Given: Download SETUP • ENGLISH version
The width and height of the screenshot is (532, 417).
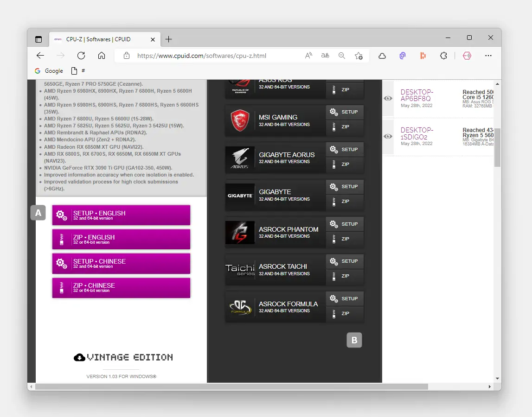Looking at the screenshot, I should point(121,215).
